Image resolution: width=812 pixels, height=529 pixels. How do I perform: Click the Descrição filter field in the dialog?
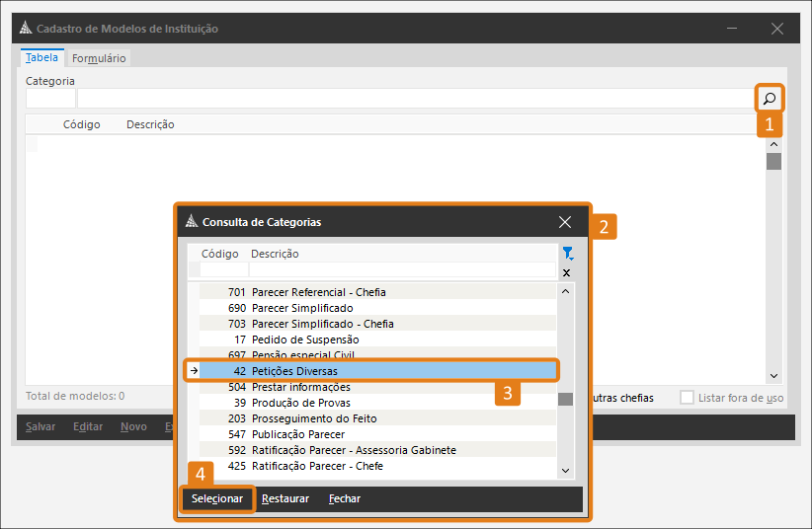[400, 270]
